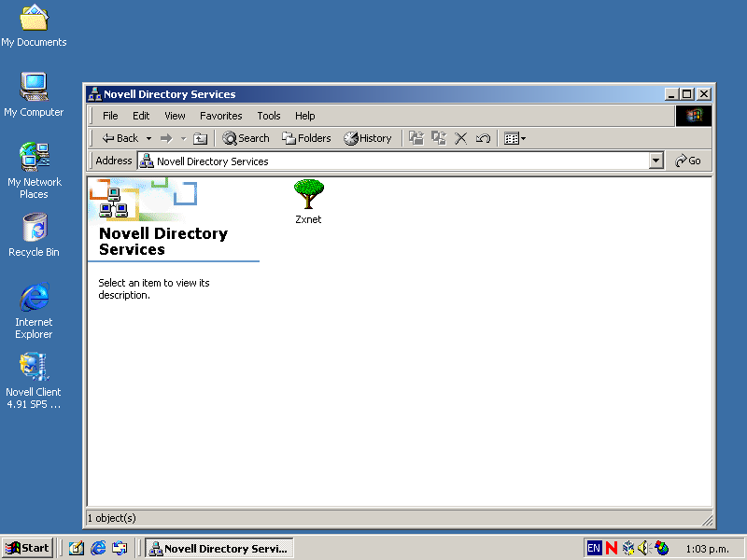Open the Zxnet tree icon
The height and width of the screenshot is (560, 747).
308,201
